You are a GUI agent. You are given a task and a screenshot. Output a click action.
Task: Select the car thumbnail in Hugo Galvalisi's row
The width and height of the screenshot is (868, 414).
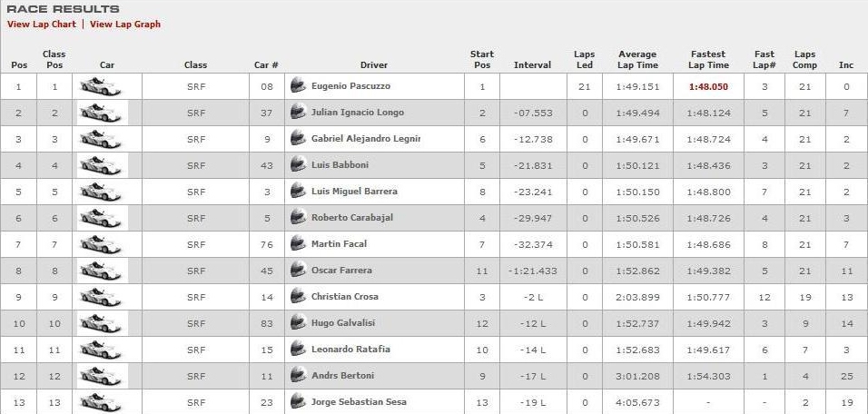(100, 323)
